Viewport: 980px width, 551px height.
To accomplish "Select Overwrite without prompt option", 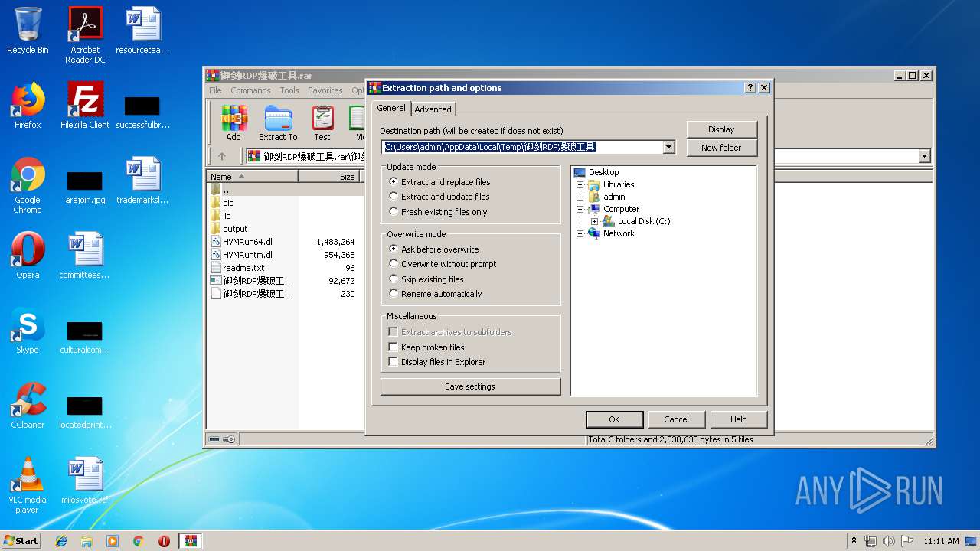I will [x=443, y=264].
